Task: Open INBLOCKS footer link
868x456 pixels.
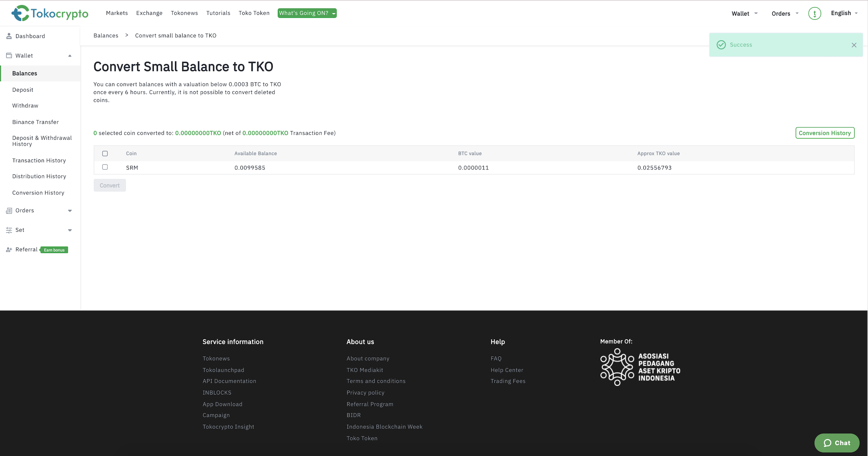Action: coord(217,393)
